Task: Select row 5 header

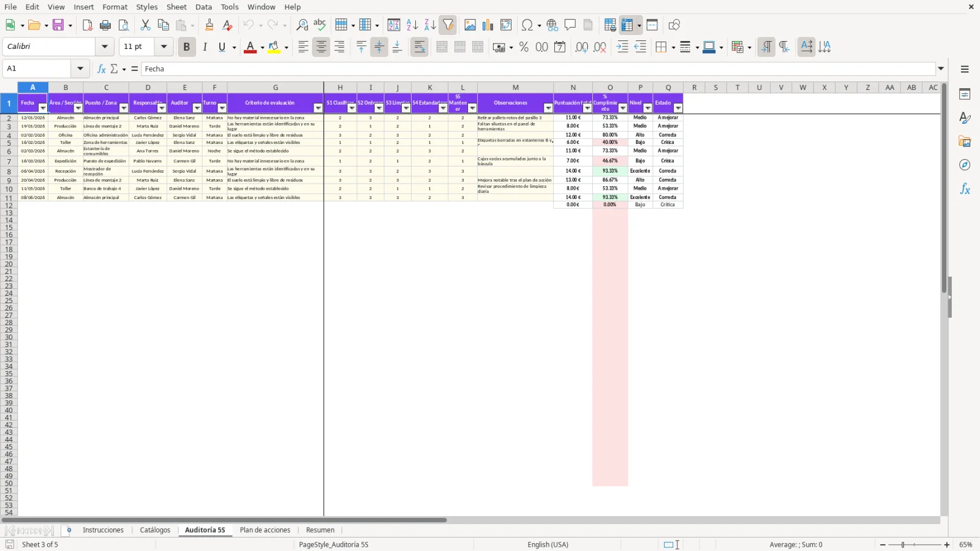Action: tap(9, 143)
